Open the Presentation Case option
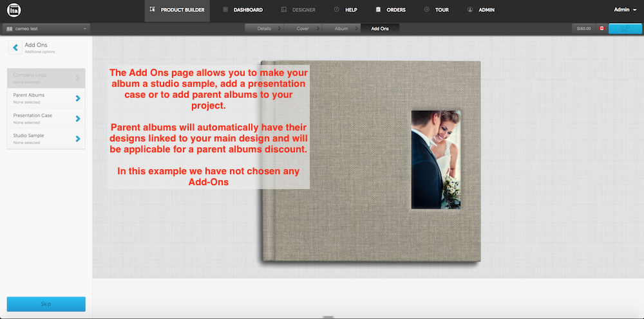 click(46, 118)
